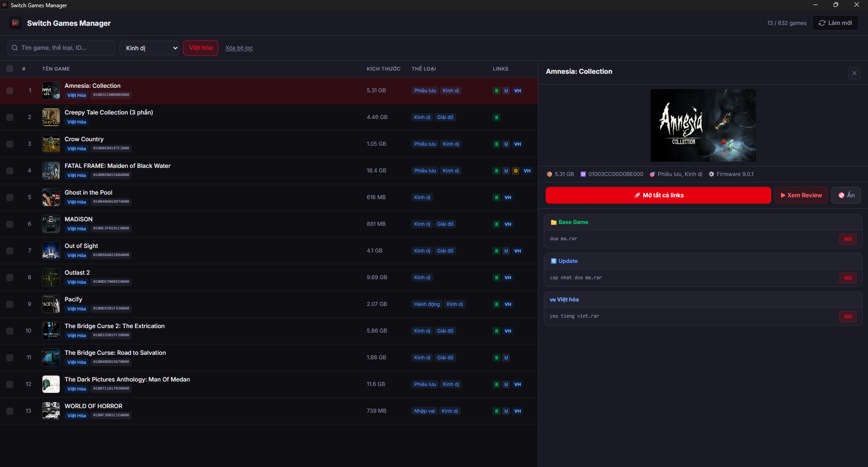Click the B link badge for Creepy Tale Collection
The width and height of the screenshot is (868, 467).
coord(496,117)
